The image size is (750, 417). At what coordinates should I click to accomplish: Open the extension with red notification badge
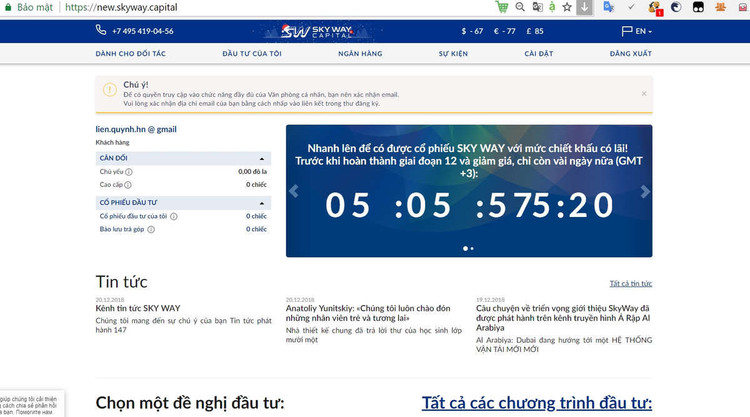pyautogui.click(x=655, y=8)
